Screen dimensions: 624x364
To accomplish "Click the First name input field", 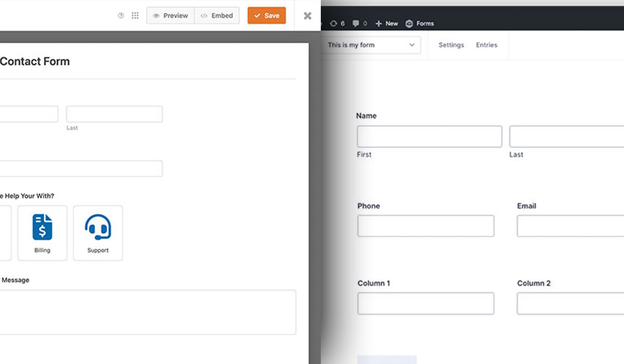I will (430, 136).
